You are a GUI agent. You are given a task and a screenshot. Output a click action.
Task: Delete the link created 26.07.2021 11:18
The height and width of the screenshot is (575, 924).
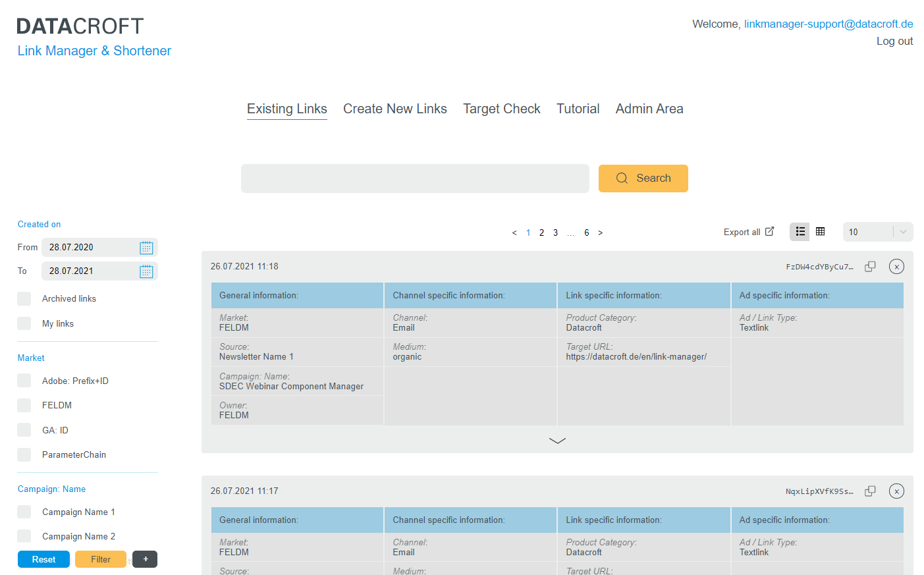coord(896,267)
